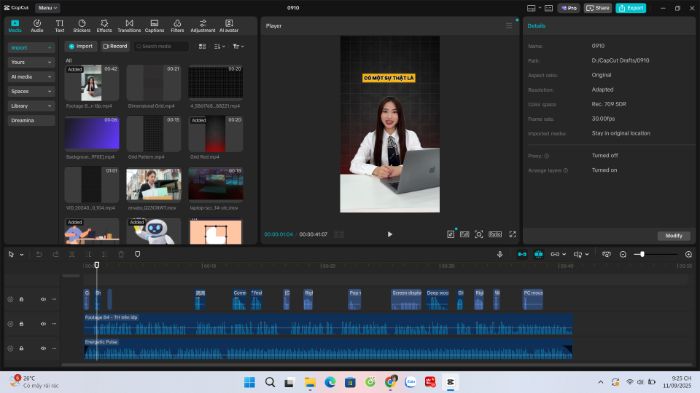Image resolution: width=700 pixels, height=393 pixels.
Task: Open the Captions panel
Action: 154,26
